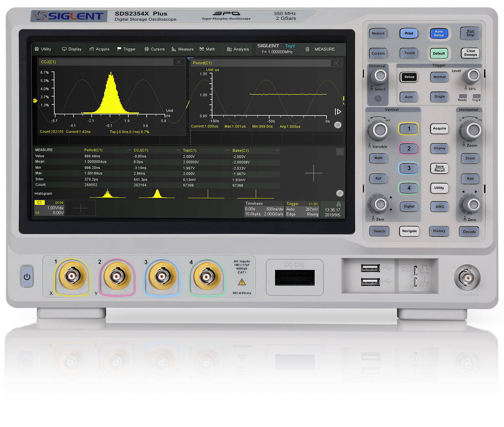Open the Analysis menu
This screenshot has width=504, height=427.
(238, 49)
